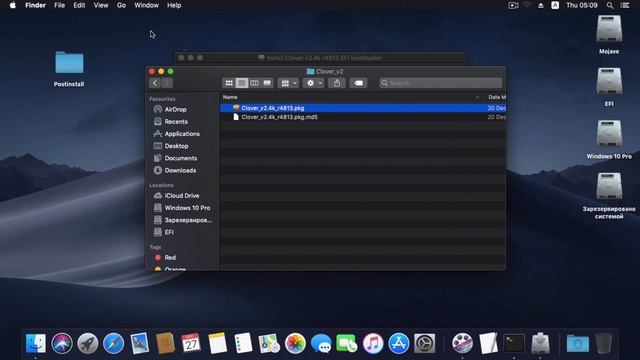Open the Edit menu
The height and width of the screenshot is (360, 640).
(79, 5)
